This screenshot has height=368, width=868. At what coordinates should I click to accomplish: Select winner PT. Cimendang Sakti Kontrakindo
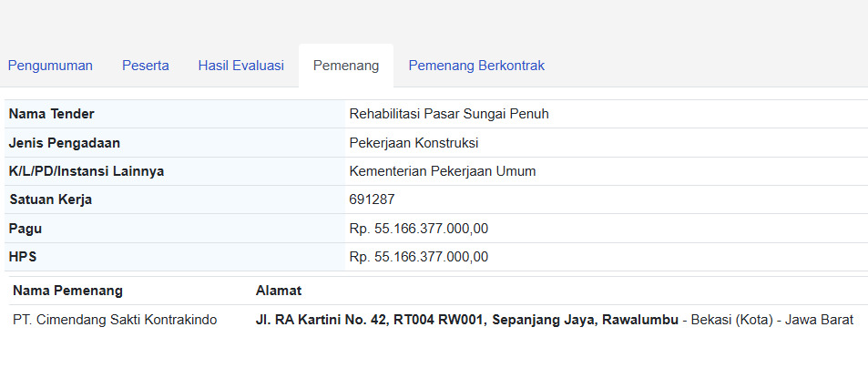[115, 320]
